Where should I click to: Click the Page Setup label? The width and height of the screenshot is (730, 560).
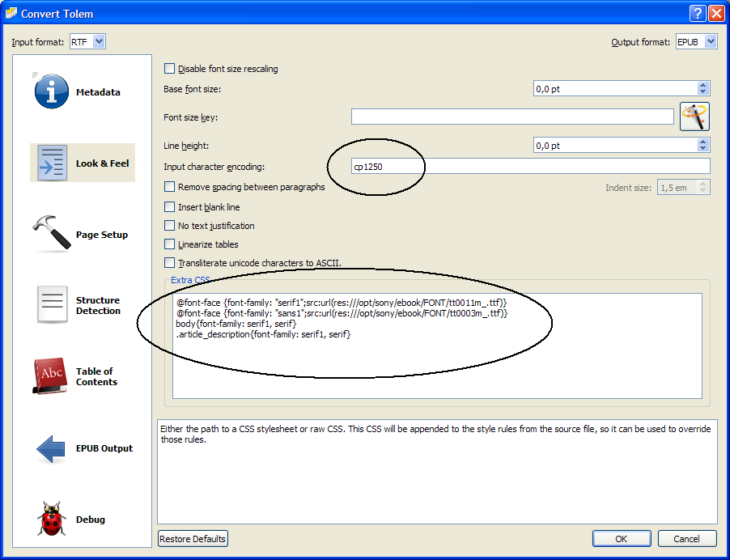coord(102,235)
